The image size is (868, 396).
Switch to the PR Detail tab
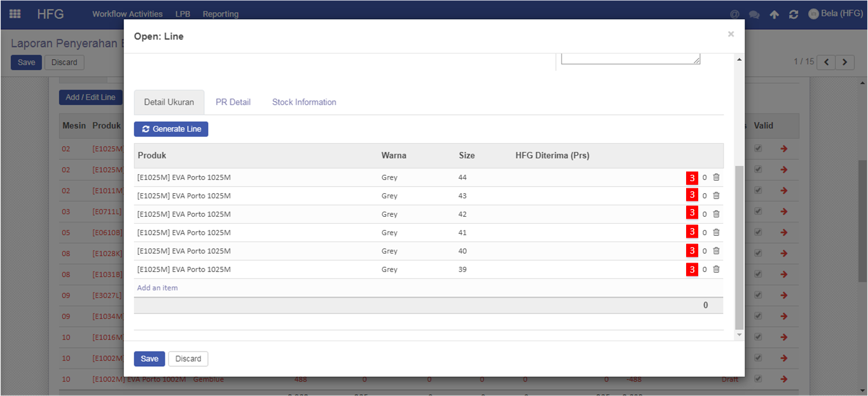point(233,102)
